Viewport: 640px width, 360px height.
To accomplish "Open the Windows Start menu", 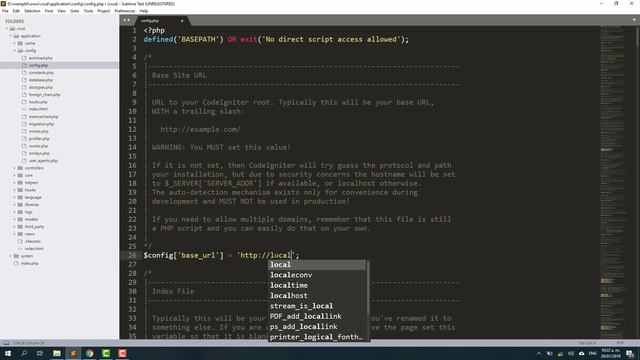I will pyautogui.click(x=8, y=353).
